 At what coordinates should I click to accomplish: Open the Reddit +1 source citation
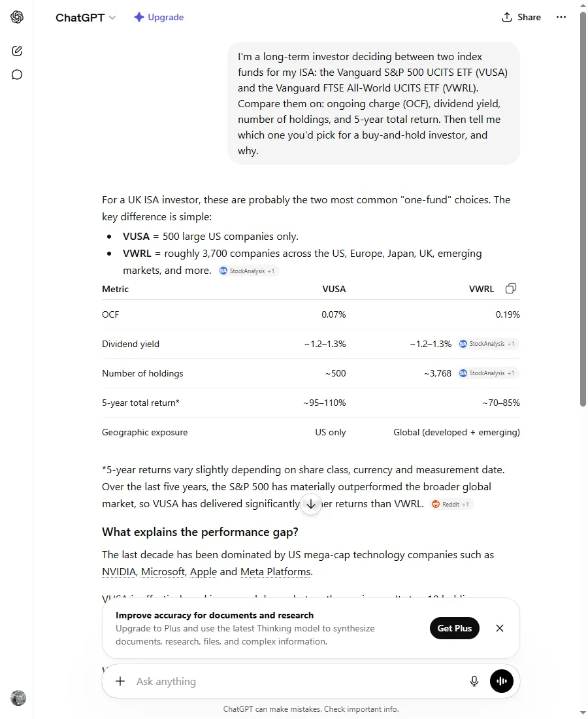click(x=452, y=505)
